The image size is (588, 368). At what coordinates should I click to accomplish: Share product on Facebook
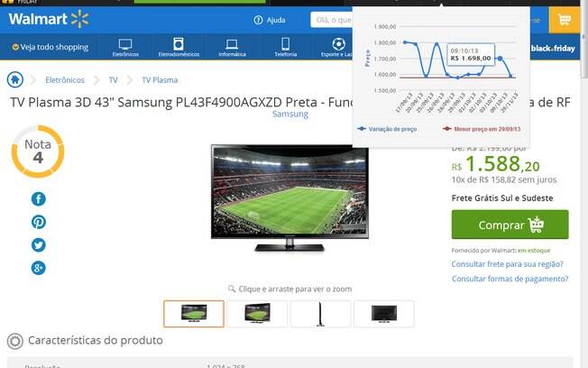coord(38,198)
